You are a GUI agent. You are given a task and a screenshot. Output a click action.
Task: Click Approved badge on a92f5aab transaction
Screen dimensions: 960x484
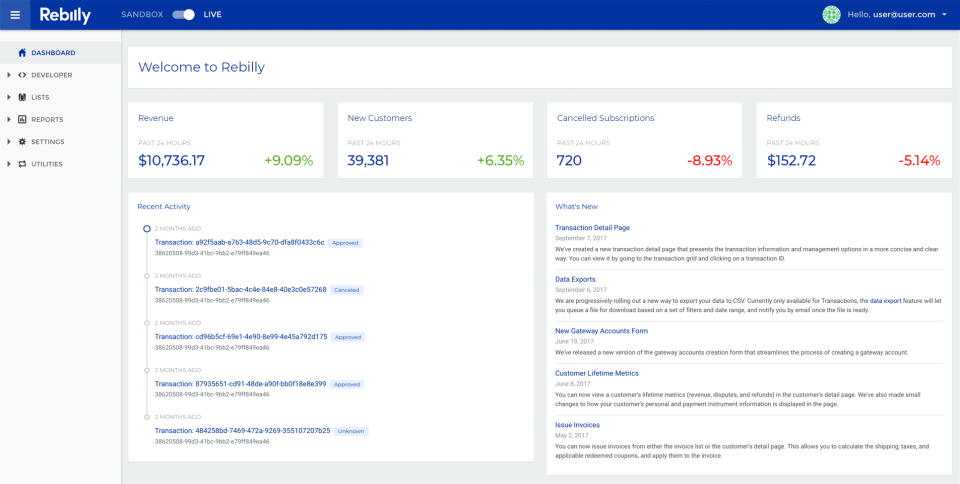pos(345,243)
